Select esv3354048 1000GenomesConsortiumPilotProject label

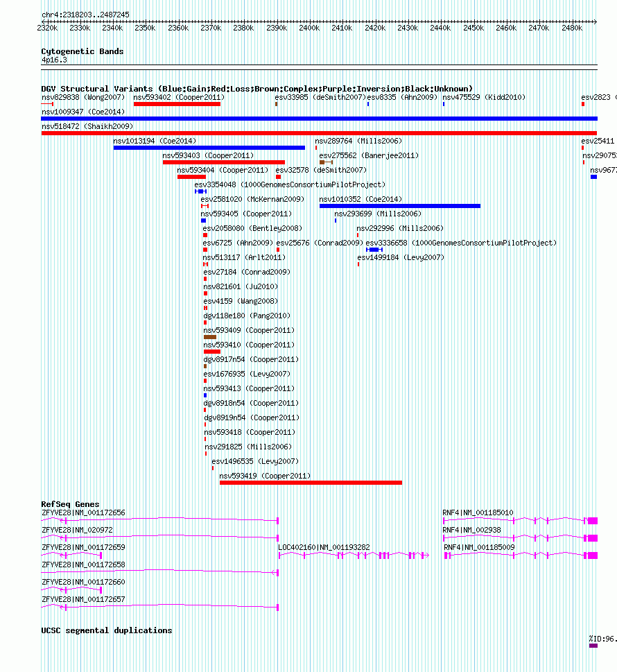290,184
